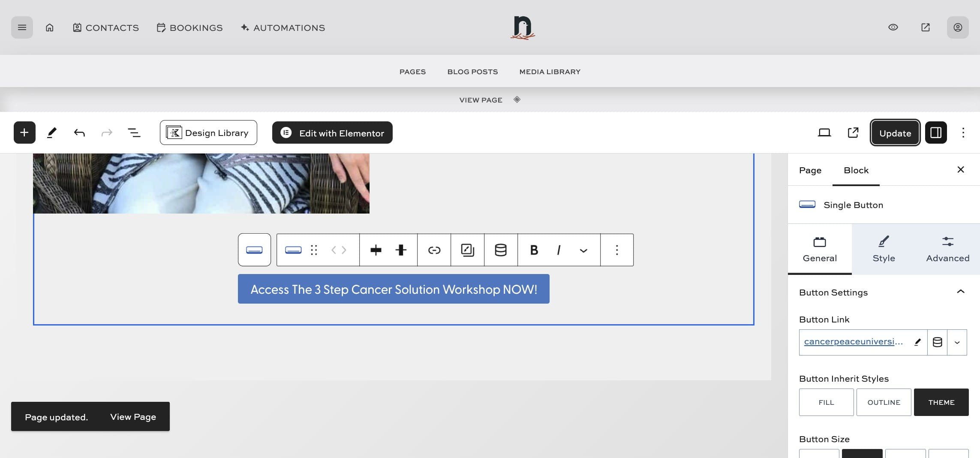Open the Button Link dropdown chevron
The image size is (980, 458).
click(x=957, y=342)
